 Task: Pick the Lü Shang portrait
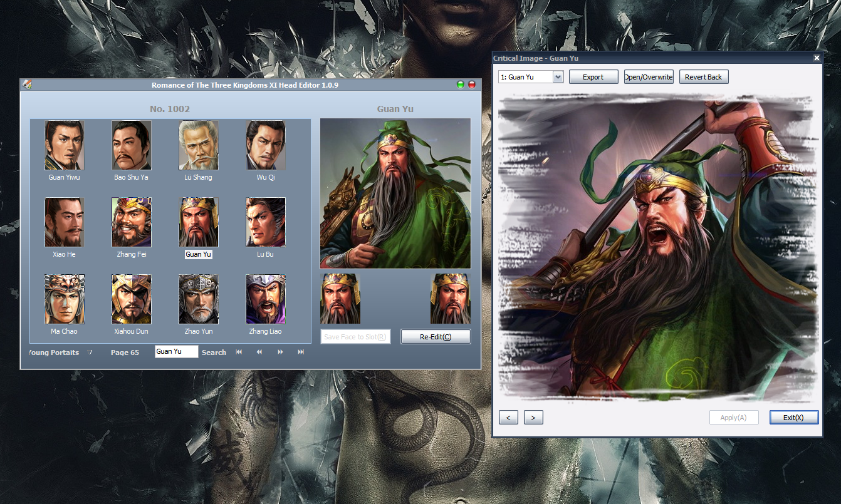tap(199, 145)
